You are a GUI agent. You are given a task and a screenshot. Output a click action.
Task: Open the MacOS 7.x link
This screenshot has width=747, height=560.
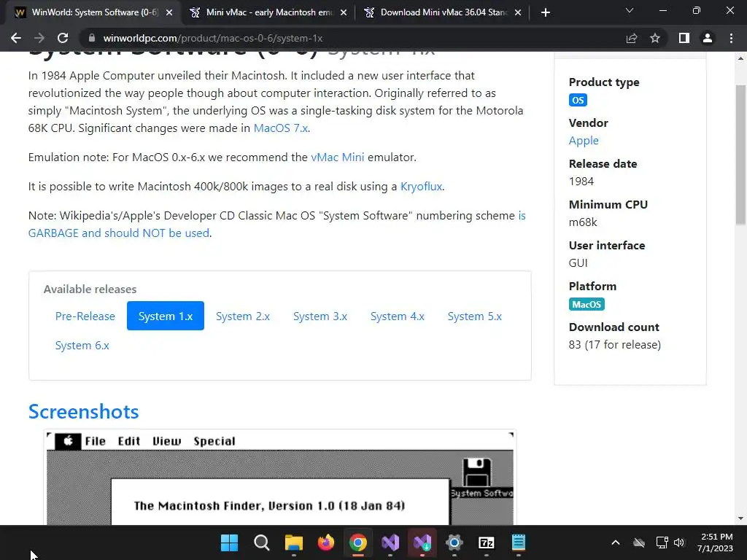coord(281,128)
